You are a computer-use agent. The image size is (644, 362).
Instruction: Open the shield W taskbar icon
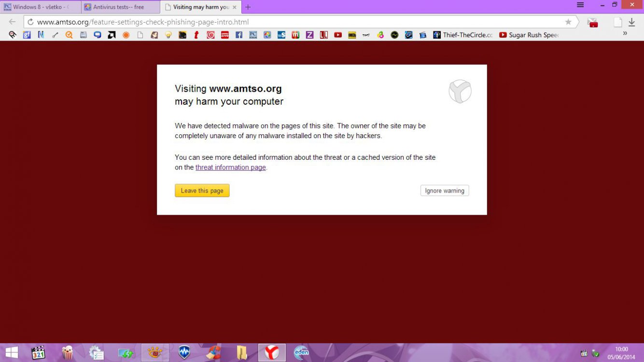[184, 353]
